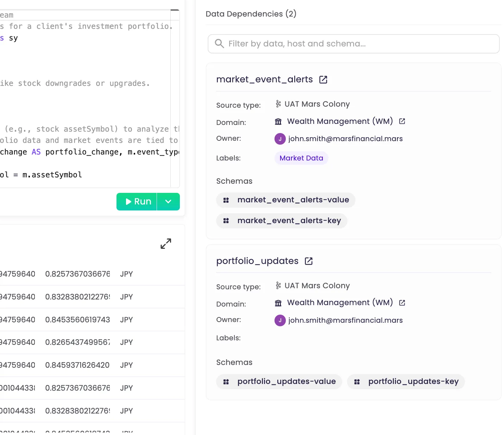Open portfolio_updates external link icon
Screen dimensions: 504x435
pyautogui.click(x=309, y=261)
